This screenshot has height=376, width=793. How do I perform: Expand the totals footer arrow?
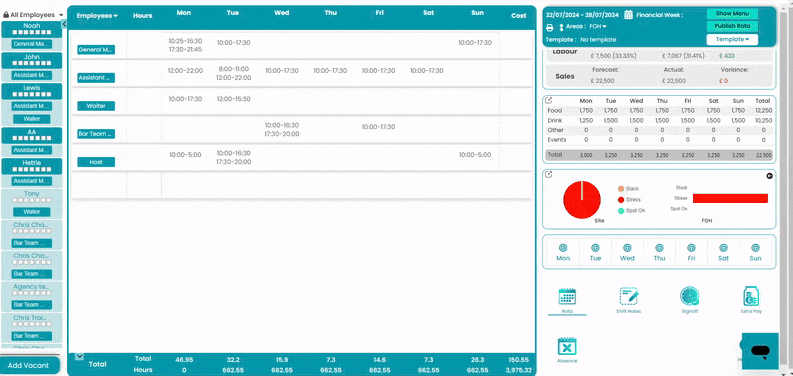[x=79, y=357]
